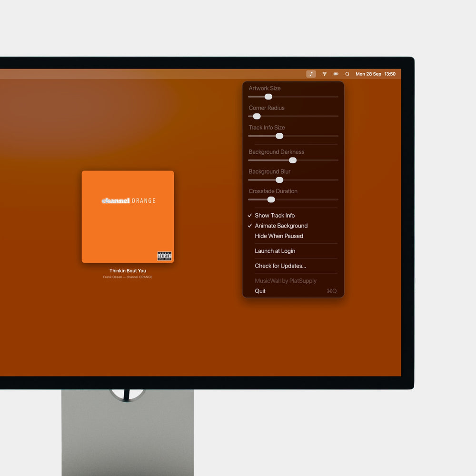Viewport: 476px width, 476px height.
Task: Choose Quit from the MusicWall menu
Action: (x=293, y=291)
